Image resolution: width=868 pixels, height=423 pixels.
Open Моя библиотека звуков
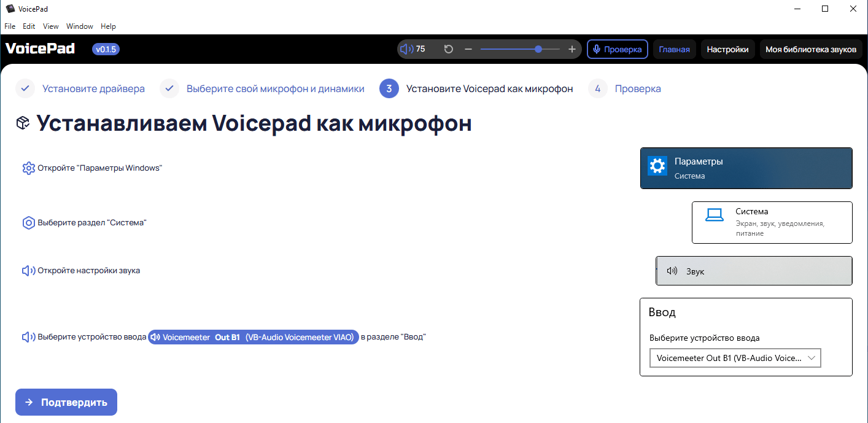click(x=811, y=49)
